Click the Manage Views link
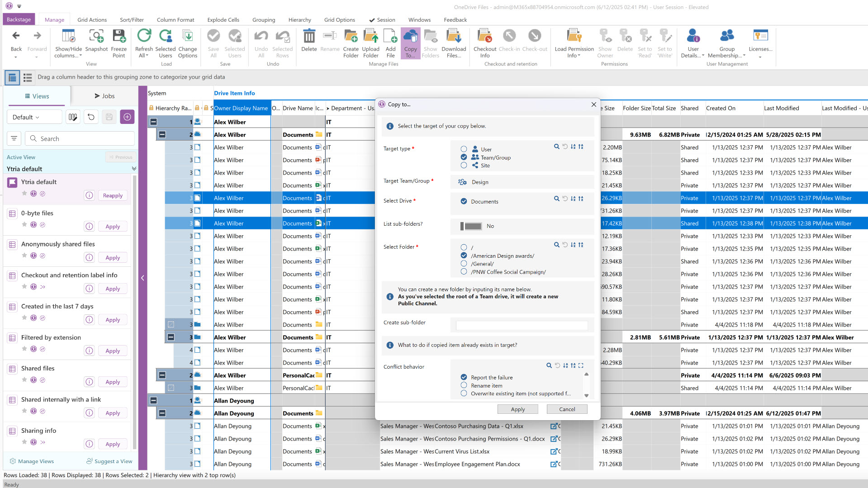Viewport: 868px width, 488px height. pyautogui.click(x=32, y=461)
